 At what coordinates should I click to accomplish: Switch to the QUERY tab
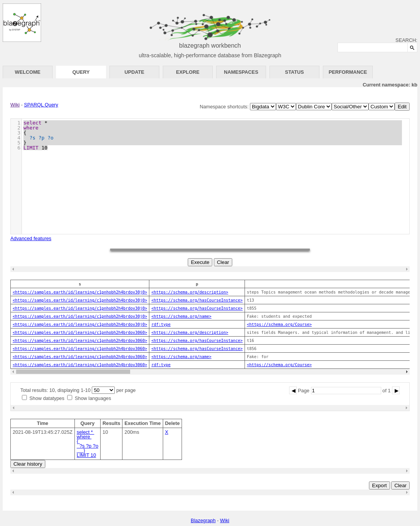tap(81, 72)
